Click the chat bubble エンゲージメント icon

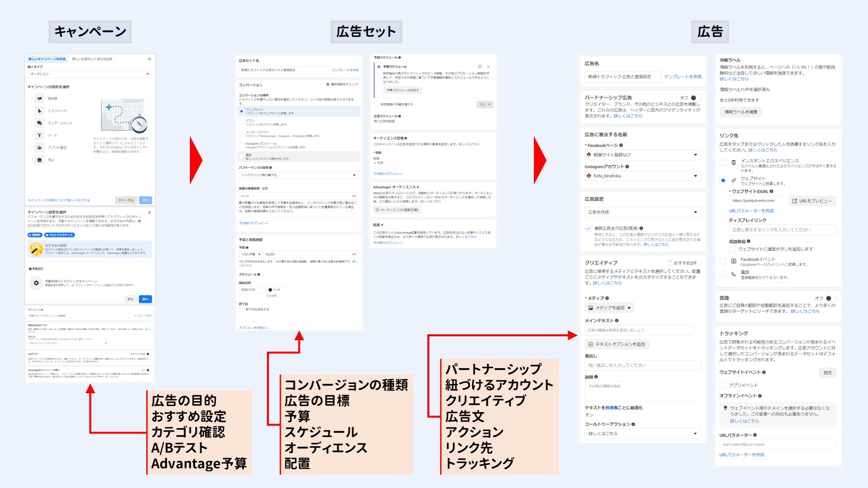(x=40, y=123)
